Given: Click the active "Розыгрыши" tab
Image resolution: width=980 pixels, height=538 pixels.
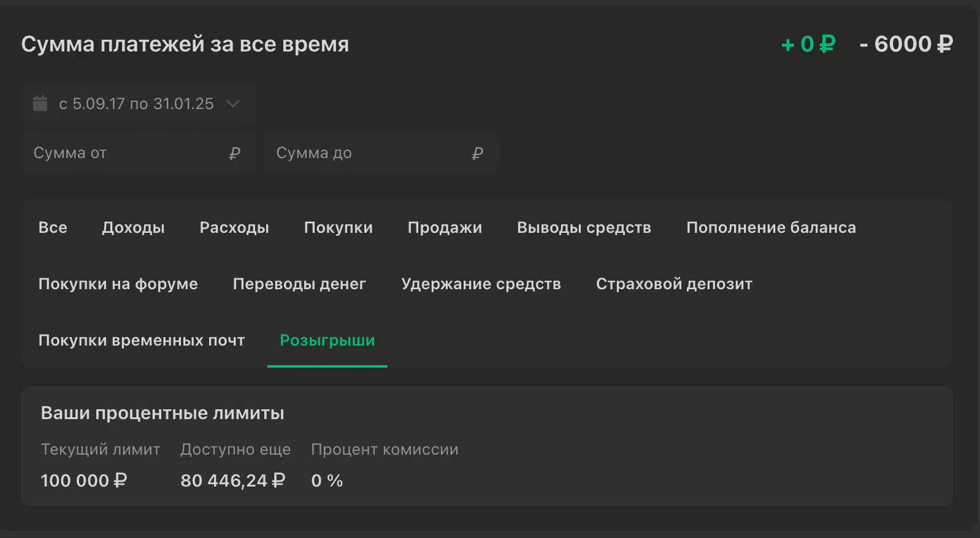Looking at the screenshot, I should (327, 340).
